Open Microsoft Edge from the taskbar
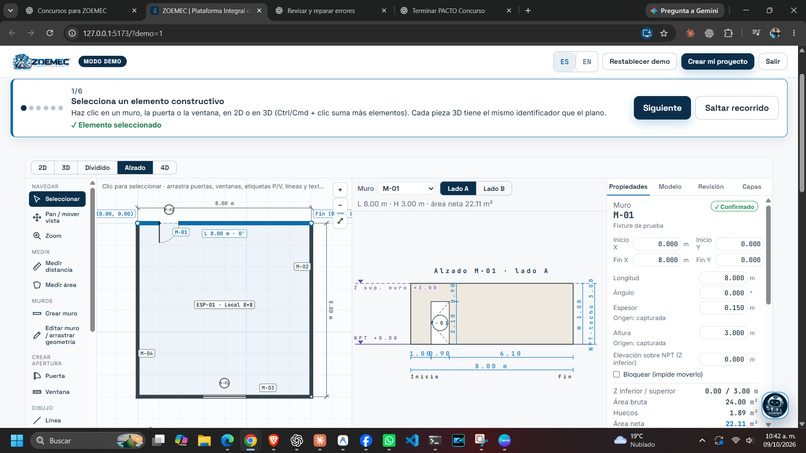Viewport: 806px width, 453px height. [227, 441]
